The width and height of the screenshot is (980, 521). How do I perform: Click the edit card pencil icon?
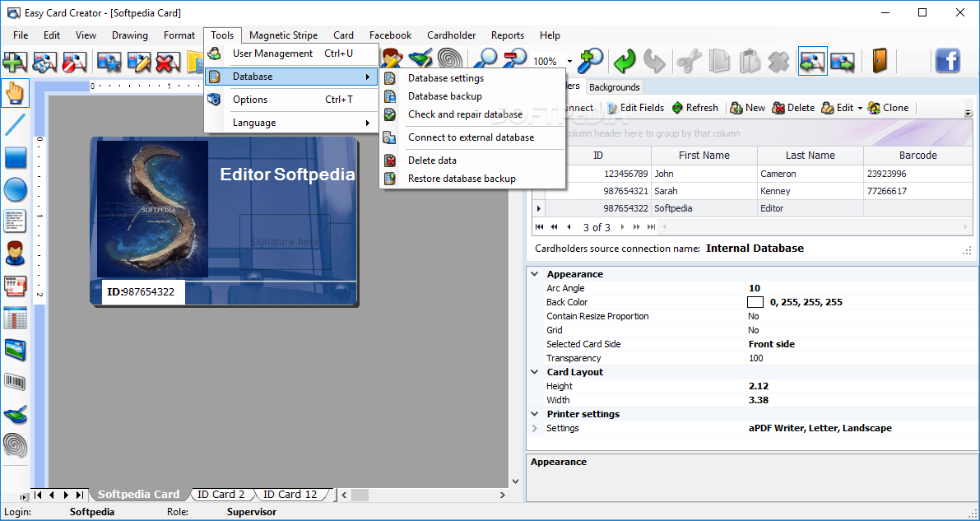[139, 61]
